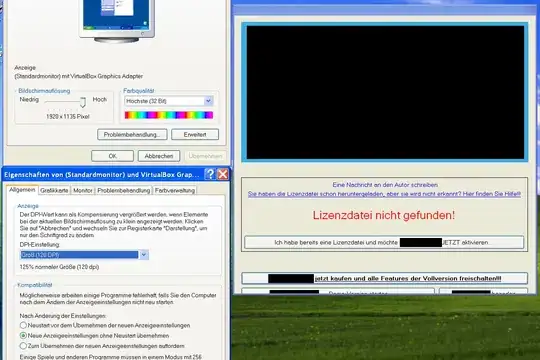Click the Erweitert button
Image resolution: width=540 pixels, height=360 pixels.
pyautogui.click(x=195, y=135)
